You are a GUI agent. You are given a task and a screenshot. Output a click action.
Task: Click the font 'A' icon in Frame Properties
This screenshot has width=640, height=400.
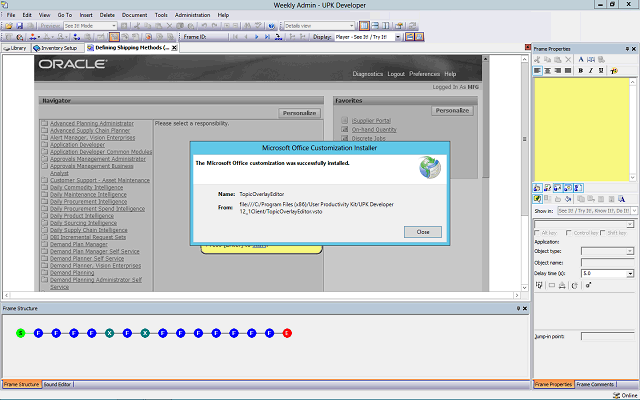click(581, 60)
